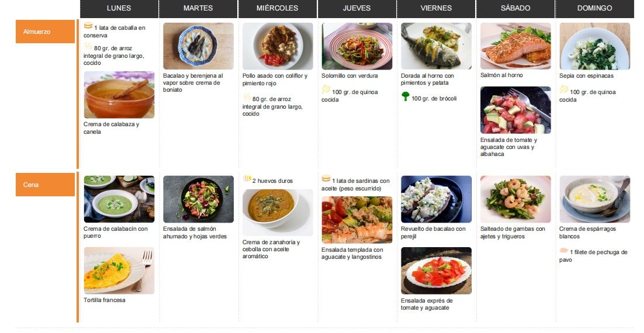Image resolution: width=644 pixels, height=333 pixels.
Task: Open Crema de calabaza y canela recipe
Action: 111,128
